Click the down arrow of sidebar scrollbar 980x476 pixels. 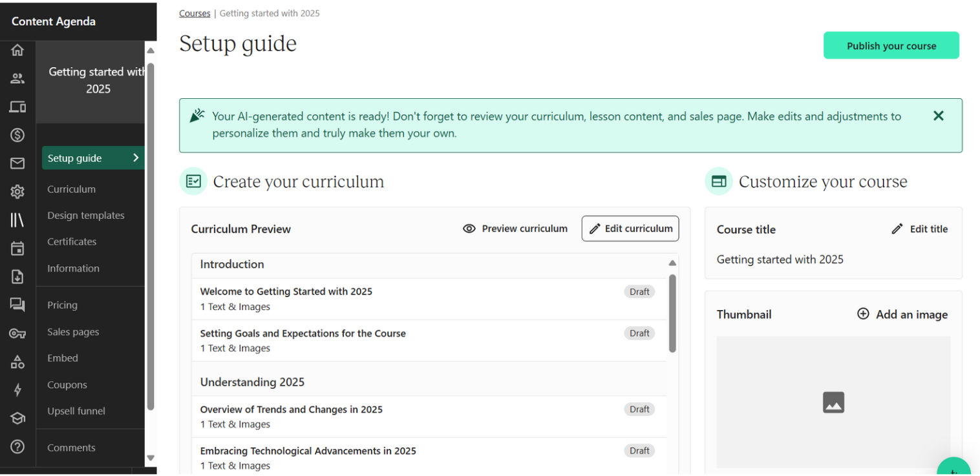tap(151, 458)
